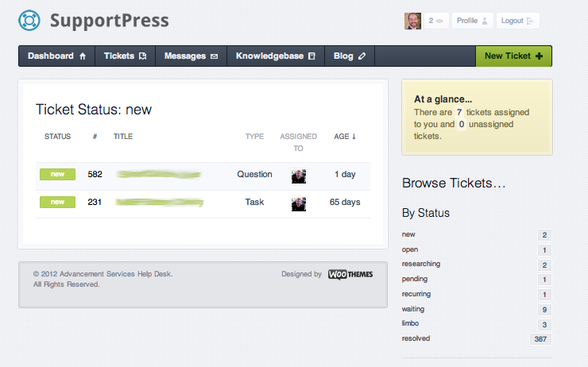Click the 1 day age cell
This screenshot has width=588, height=367.
[345, 174]
